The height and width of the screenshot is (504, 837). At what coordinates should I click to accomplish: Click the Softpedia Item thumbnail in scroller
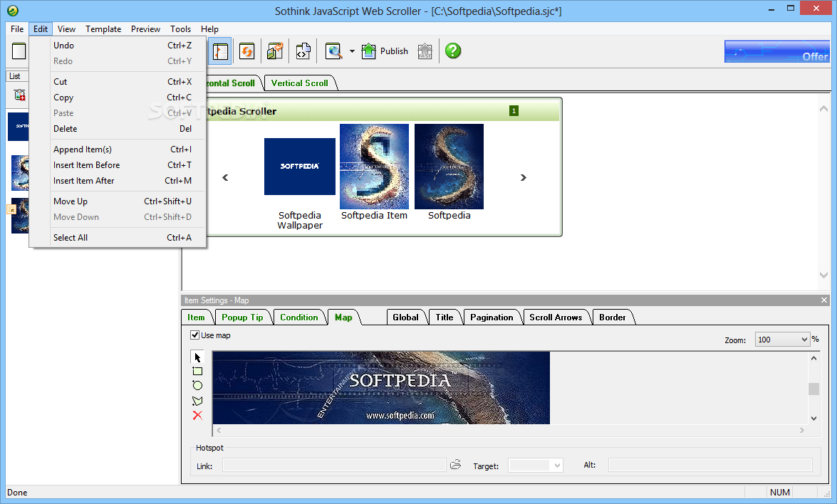click(x=374, y=167)
